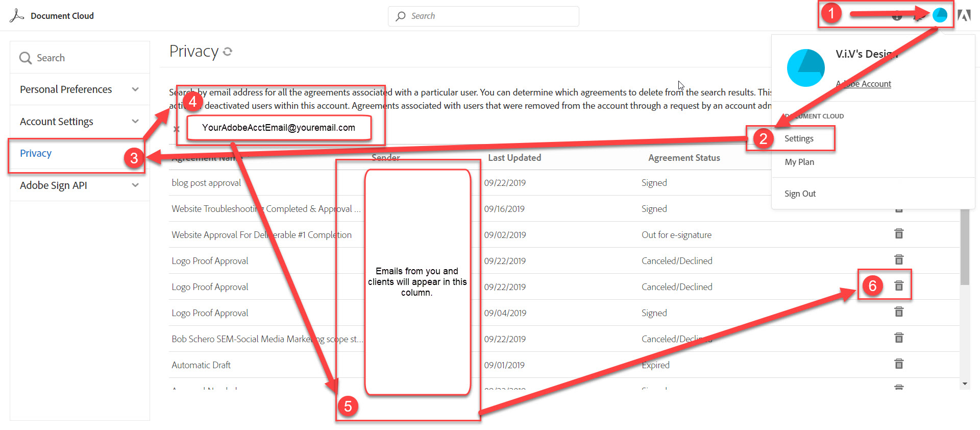Image resolution: width=980 pixels, height=430 pixels.
Task: Click the magnifier icon in top search bar
Action: 401,16
